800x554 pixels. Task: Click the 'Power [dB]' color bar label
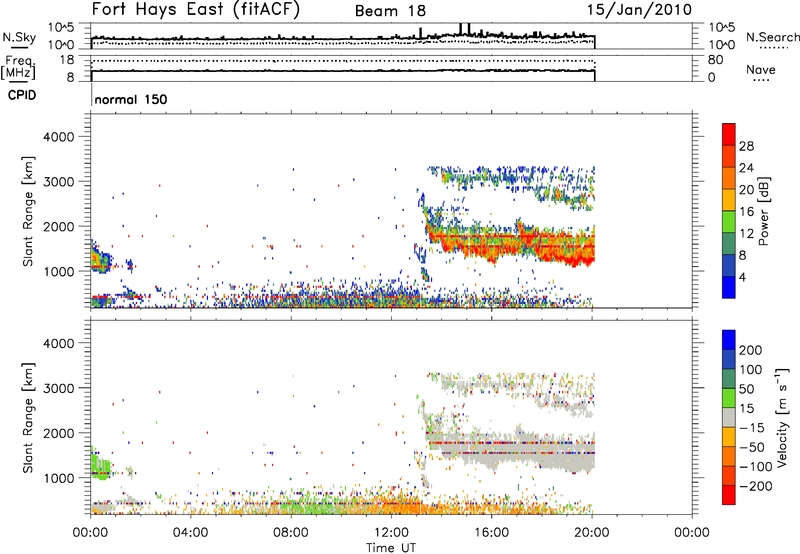763,211
